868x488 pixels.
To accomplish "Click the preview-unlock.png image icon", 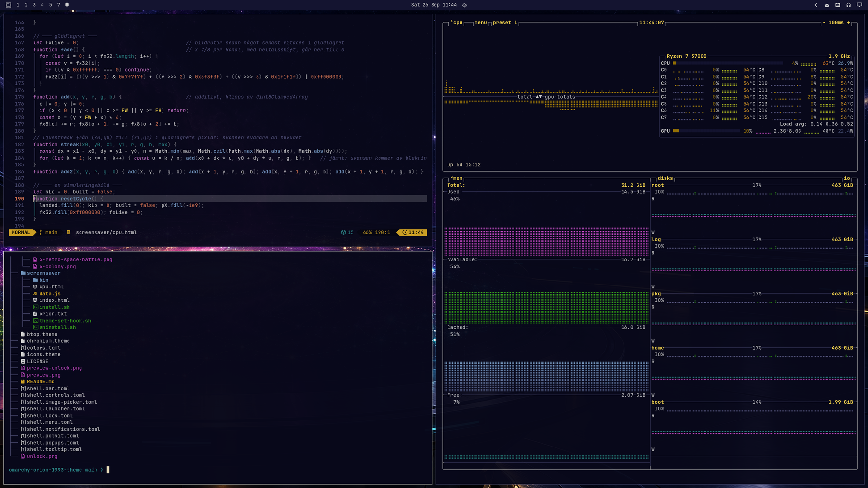I will 23,368.
